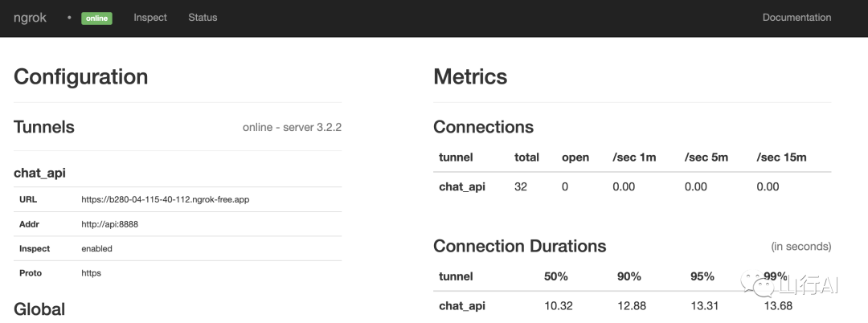Click the ngrok brand logo text

tap(30, 18)
